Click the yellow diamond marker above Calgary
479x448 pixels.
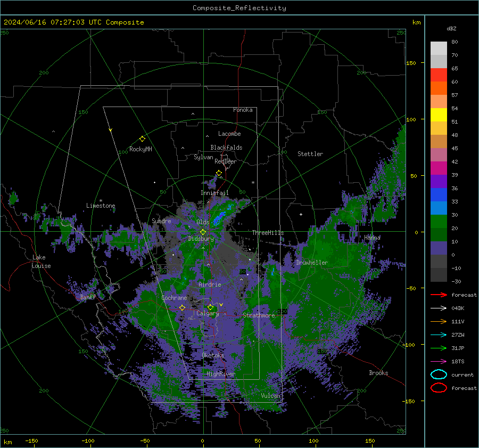click(x=210, y=307)
